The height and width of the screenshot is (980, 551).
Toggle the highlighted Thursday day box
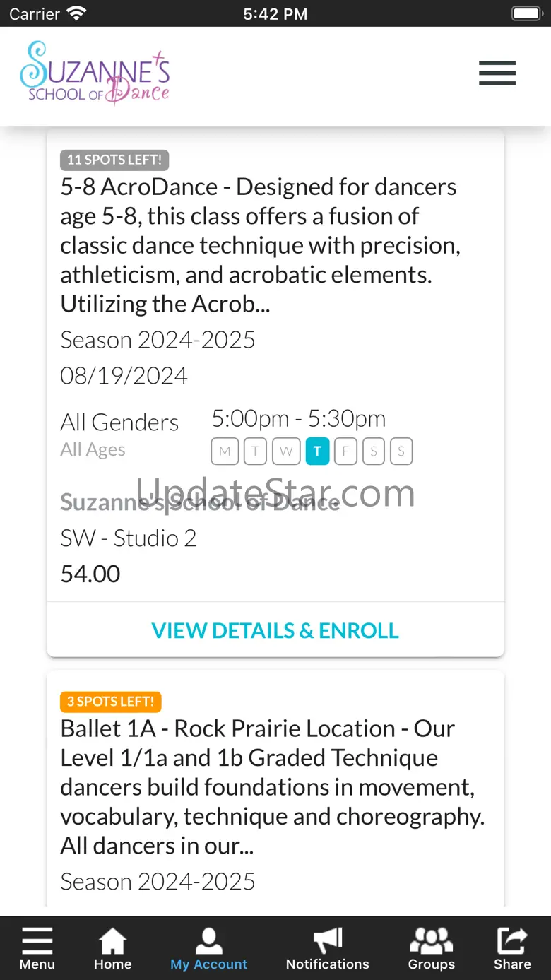(317, 451)
